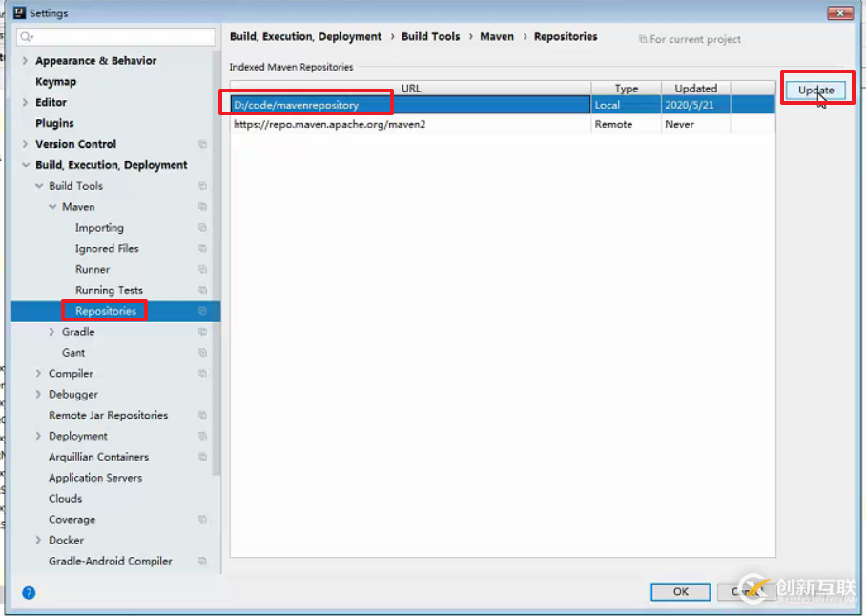The height and width of the screenshot is (616, 866).
Task: Click project-level icon beside Remote Jar Repositories
Action: [x=203, y=415]
